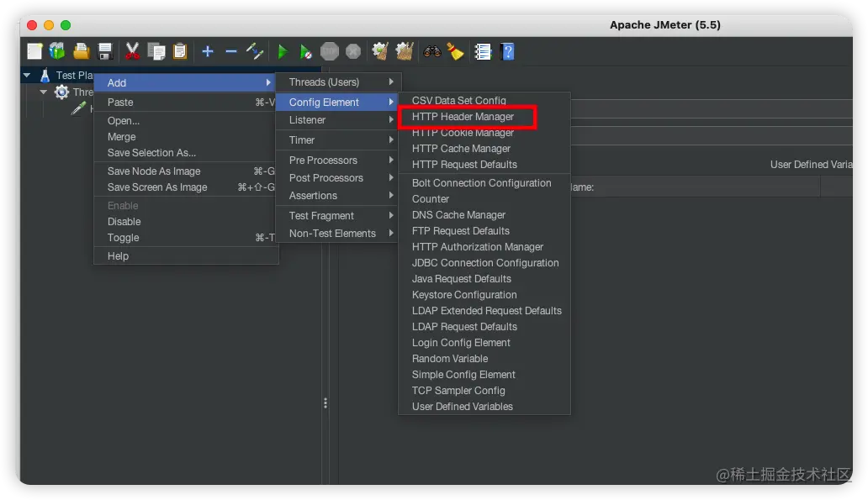Add an HTTP Cache Manager
The image size is (868, 500).
click(484, 149)
